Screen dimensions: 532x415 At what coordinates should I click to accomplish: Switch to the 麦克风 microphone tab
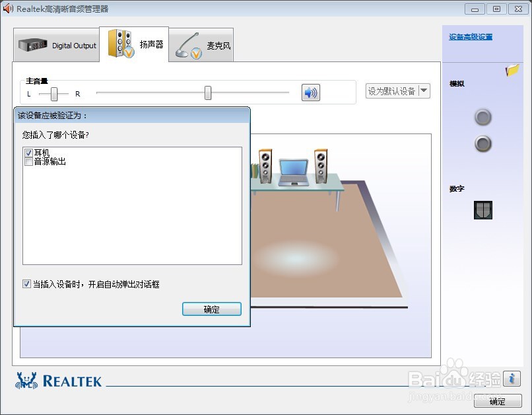click(x=201, y=45)
